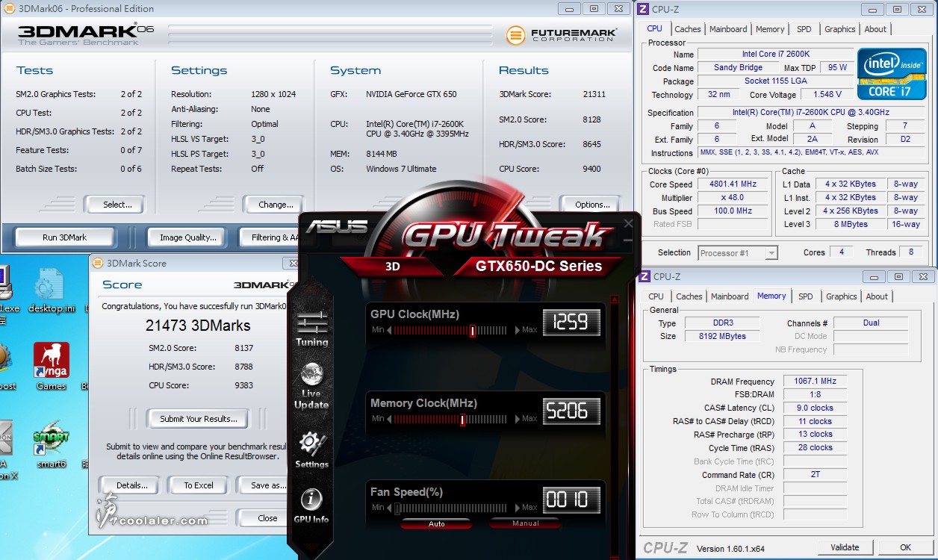938x560 pixels.
Task: Click the Change... settings button
Action: (x=276, y=205)
